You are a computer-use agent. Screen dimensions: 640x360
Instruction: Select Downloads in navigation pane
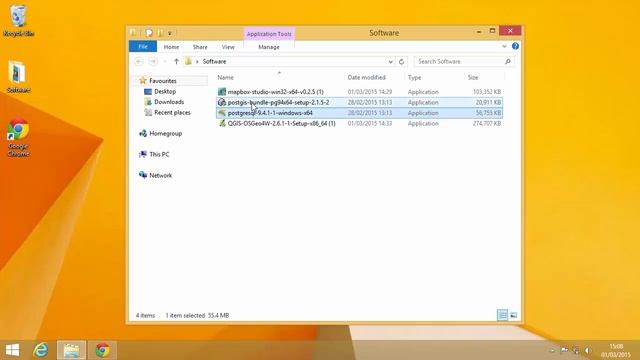point(169,102)
